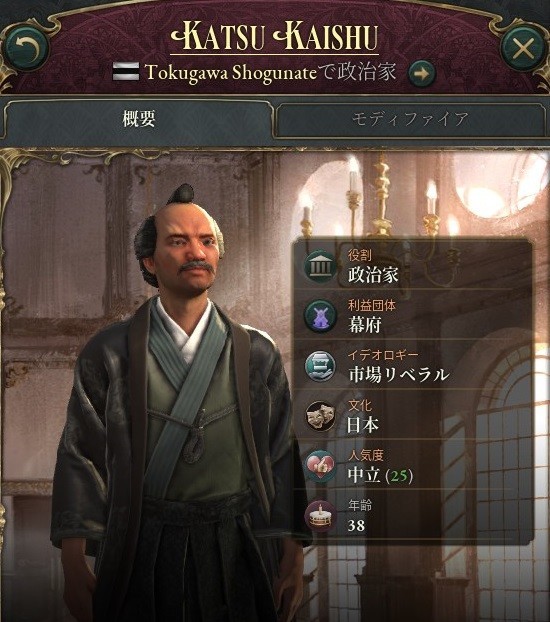Click the character portrait of Katsu Kaishu
This screenshot has width=550, height=622.
[179, 401]
